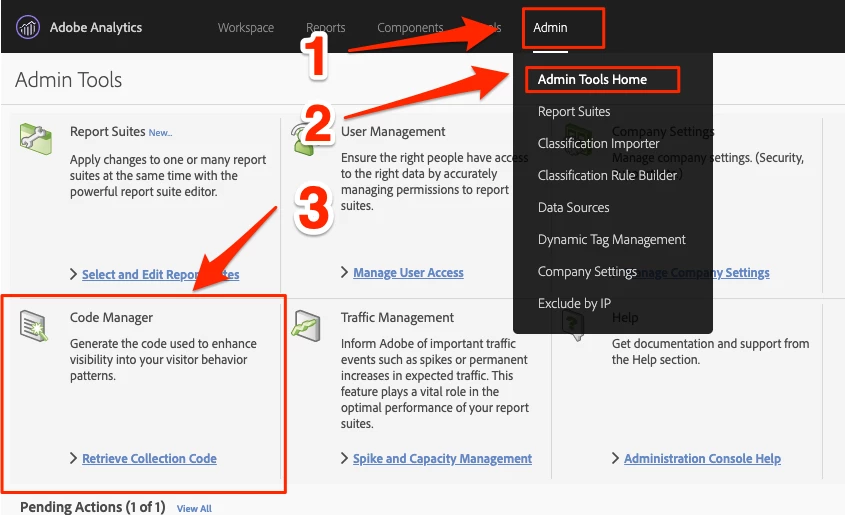Open Select and Edit Report Suites link
Image resolution: width=845 pixels, height=515 pixels.
click(x=161, y=274)
